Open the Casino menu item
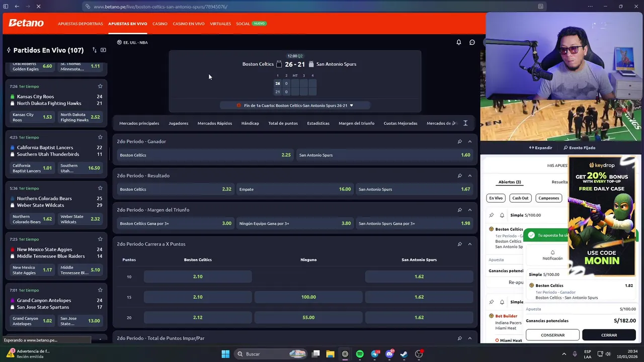This screenshot has width=644, height=362. click(160, 24)
